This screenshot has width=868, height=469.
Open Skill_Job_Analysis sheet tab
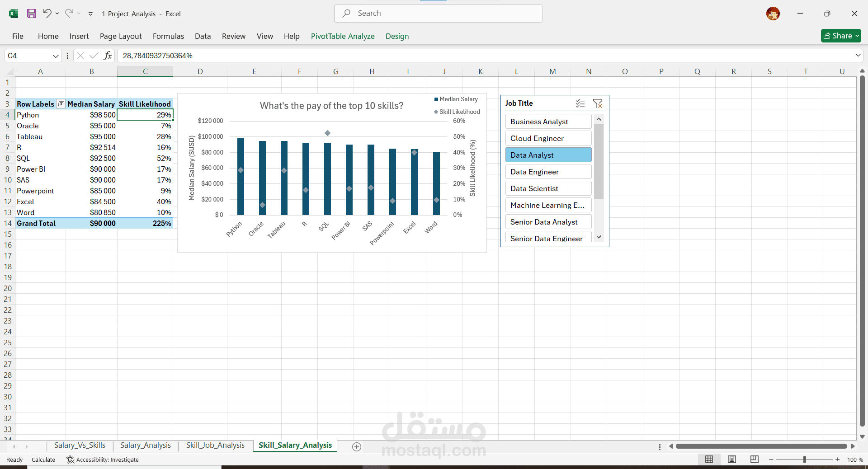[x=215, y=446]
